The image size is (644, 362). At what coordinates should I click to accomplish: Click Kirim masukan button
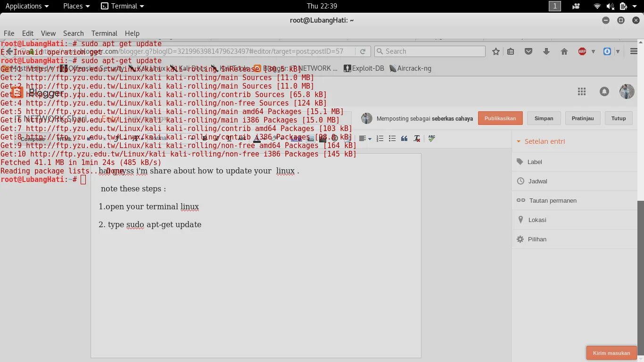click(x=611, y=353)
